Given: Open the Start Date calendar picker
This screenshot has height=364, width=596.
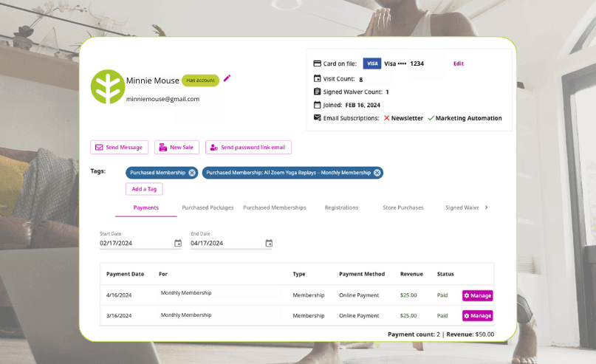Looking at the screenshot, I should pyautogui.click(x=178, y=243).
